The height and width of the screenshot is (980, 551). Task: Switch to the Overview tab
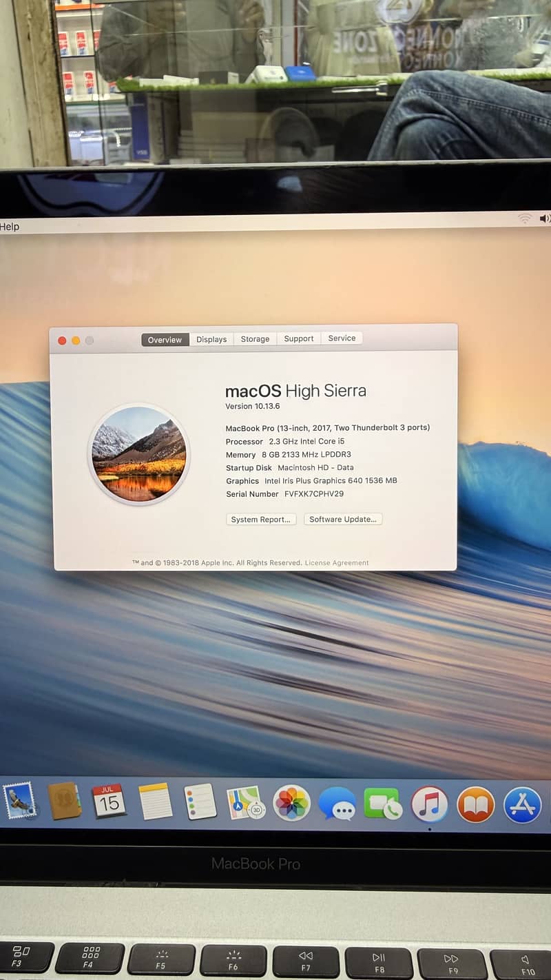pos(165,340)
